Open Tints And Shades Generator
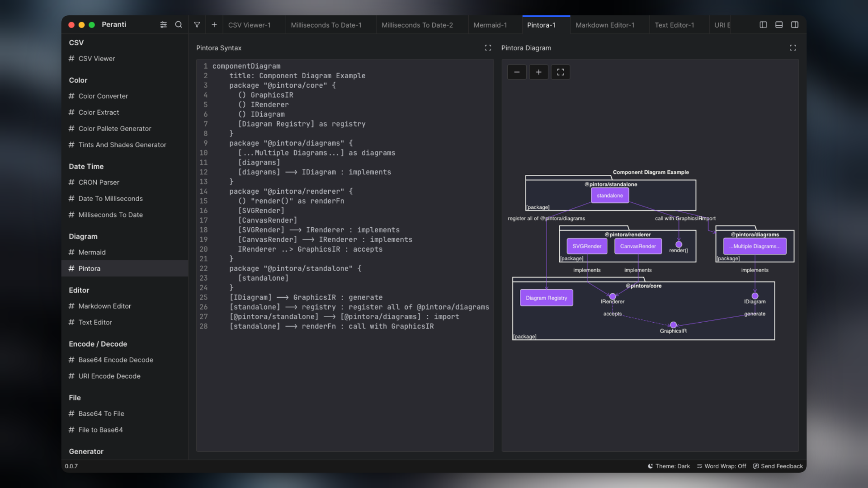Image resolution: width=868 pixels, height=488 pixels. (125, 145)
